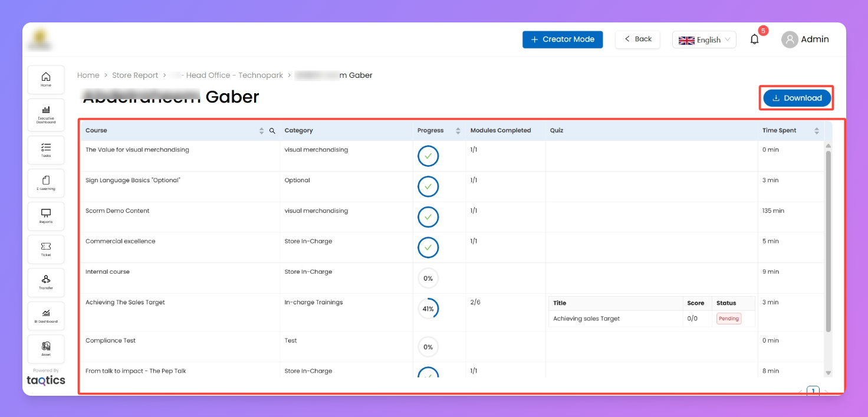Select 'Internal course' row
The width and height of the screenshot is (868, 417).
pos(107,272)
